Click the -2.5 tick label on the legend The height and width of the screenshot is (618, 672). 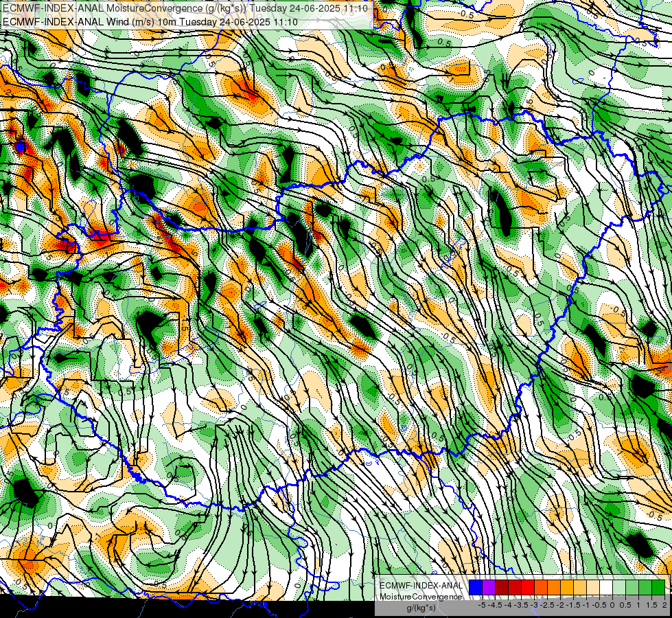[547, 605]
